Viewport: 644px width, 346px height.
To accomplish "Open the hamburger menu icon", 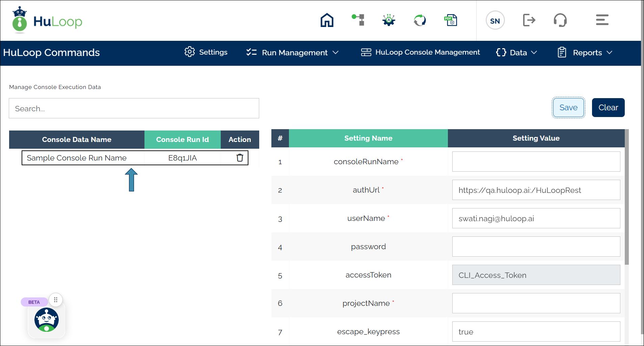I will pyautogui.click(x=602, y=20).
